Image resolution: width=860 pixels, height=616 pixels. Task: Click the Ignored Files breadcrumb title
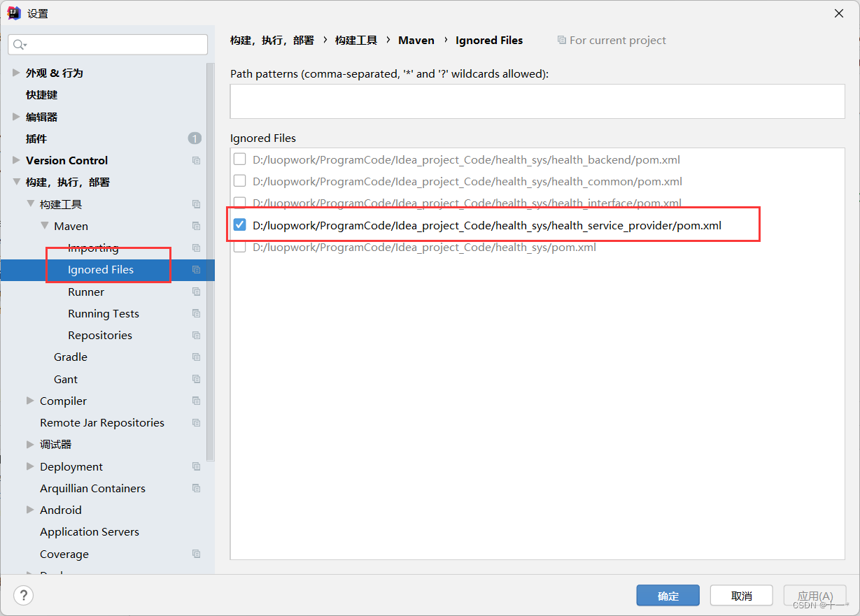489,41
